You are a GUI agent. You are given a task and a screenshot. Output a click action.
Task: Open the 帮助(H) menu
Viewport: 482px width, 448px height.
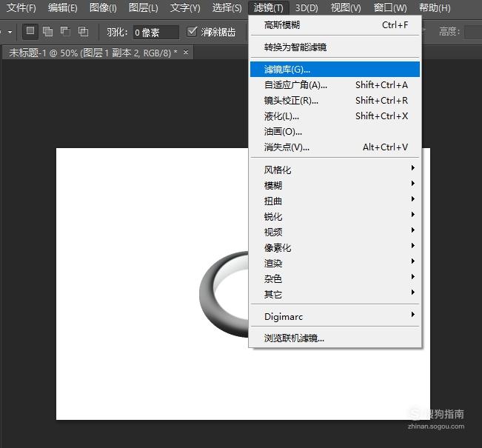435,7
